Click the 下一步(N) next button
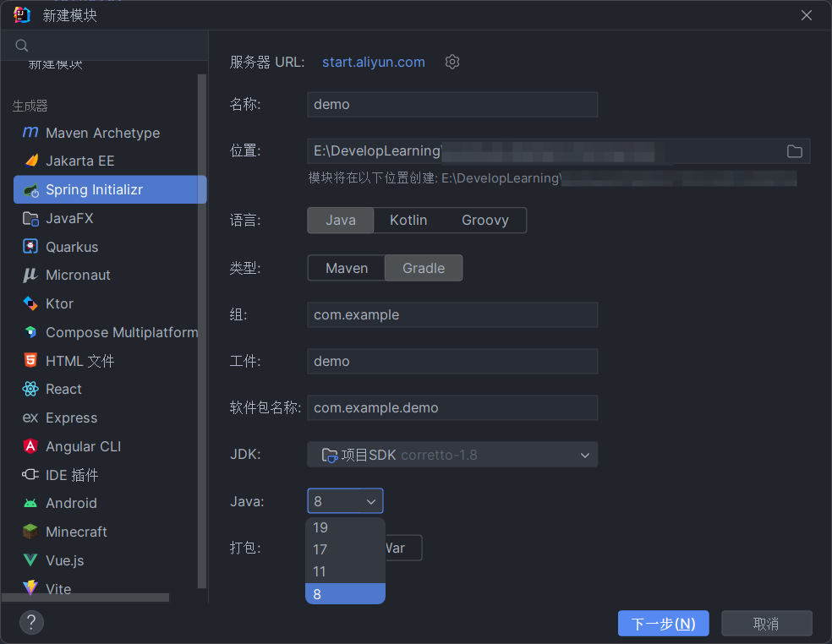Image resolution: width=832 pixels, height=644 pixels. [663, 624]
